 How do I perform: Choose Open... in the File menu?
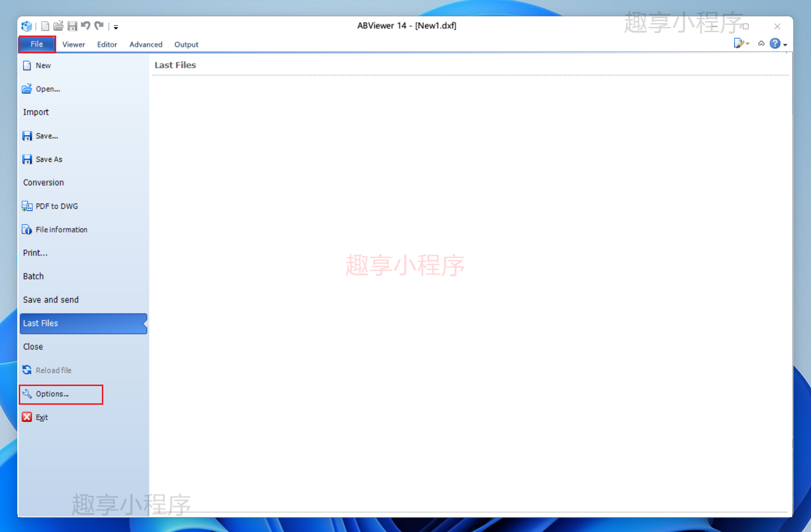point(83,89)
